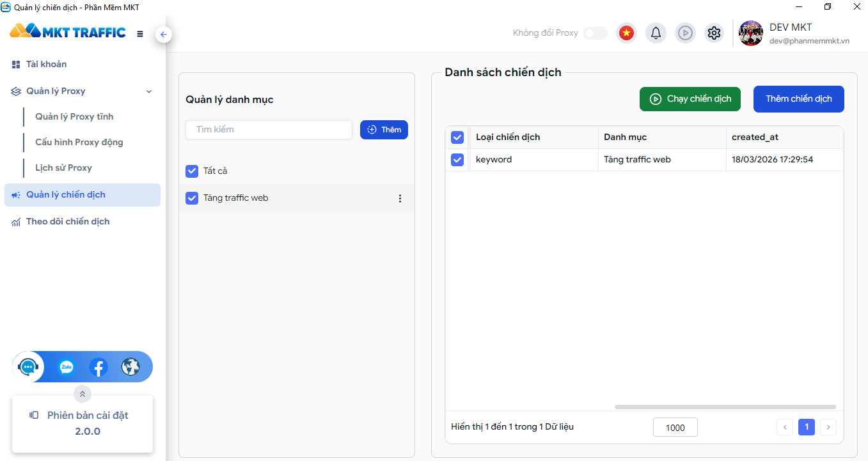
Task: Open Theo dõi chiến dịch menu item
Action: click(68, 222)
